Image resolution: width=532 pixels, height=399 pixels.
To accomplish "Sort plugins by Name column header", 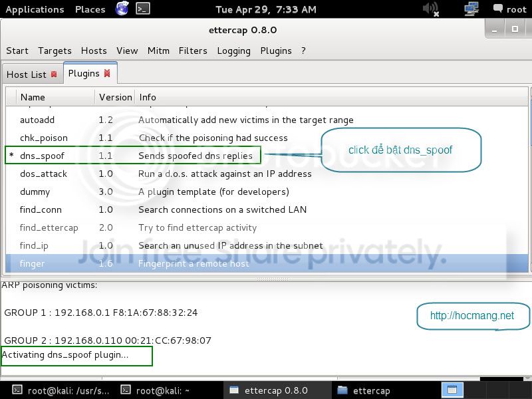I will (55, 97).
